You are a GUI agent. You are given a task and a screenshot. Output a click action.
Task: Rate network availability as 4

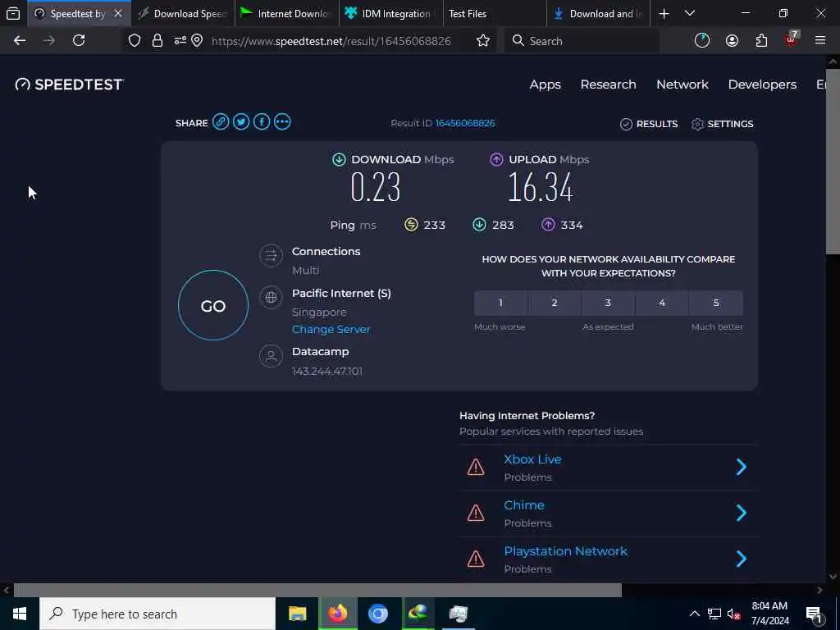pos(662,304)
